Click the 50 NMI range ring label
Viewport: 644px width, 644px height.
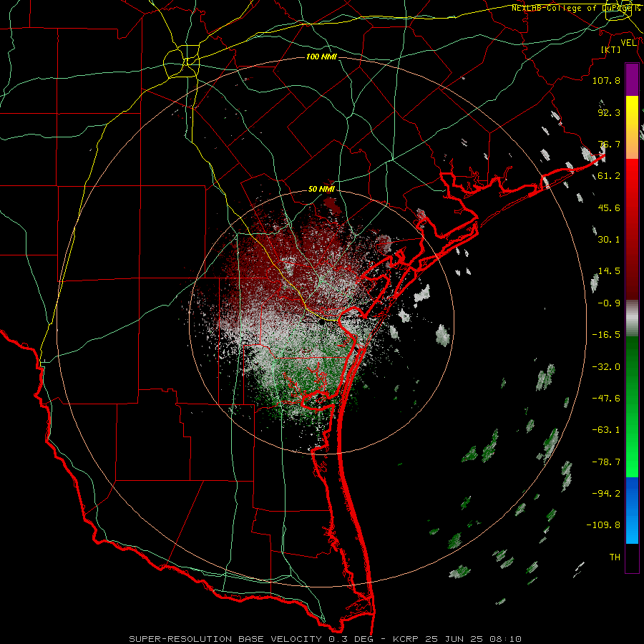321,189
